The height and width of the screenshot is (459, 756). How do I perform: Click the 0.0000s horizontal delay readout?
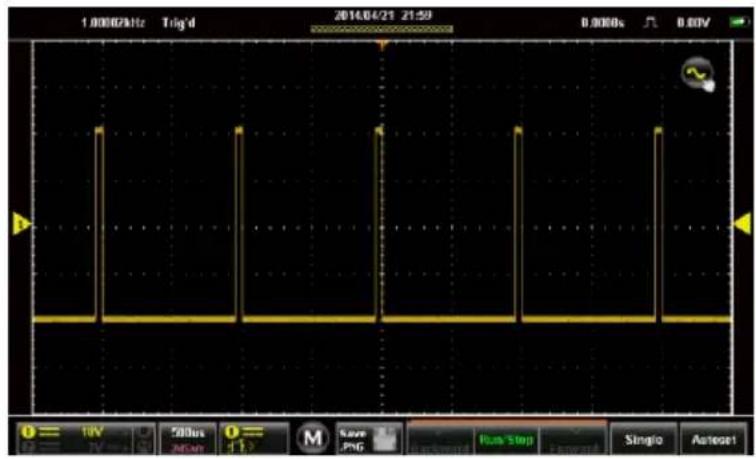(603, 22)
